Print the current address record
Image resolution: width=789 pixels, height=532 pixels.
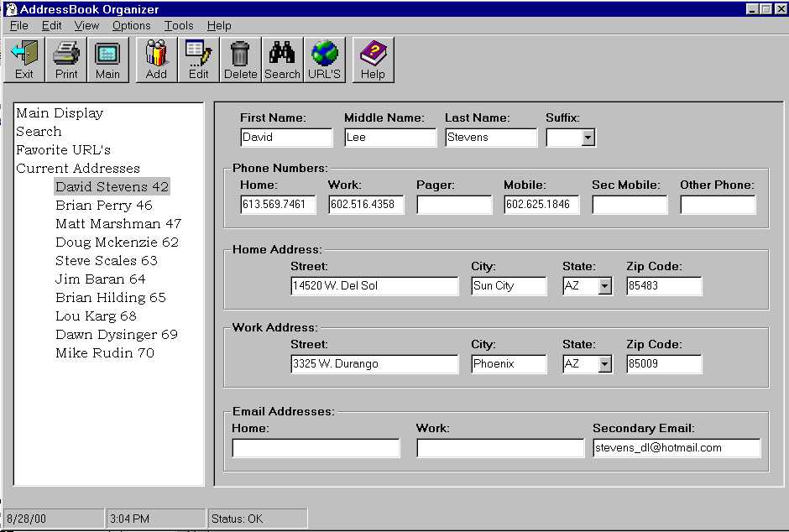pyautogui.click(x=66, y=60)
